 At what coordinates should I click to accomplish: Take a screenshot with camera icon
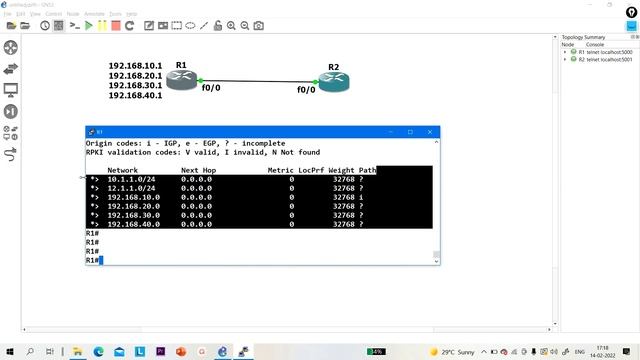pos(259,26)
